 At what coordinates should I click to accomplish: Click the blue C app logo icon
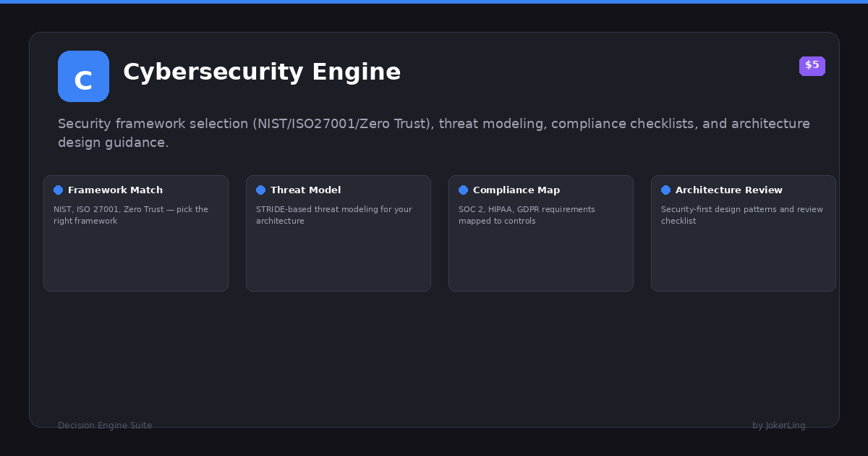(83, 77)
